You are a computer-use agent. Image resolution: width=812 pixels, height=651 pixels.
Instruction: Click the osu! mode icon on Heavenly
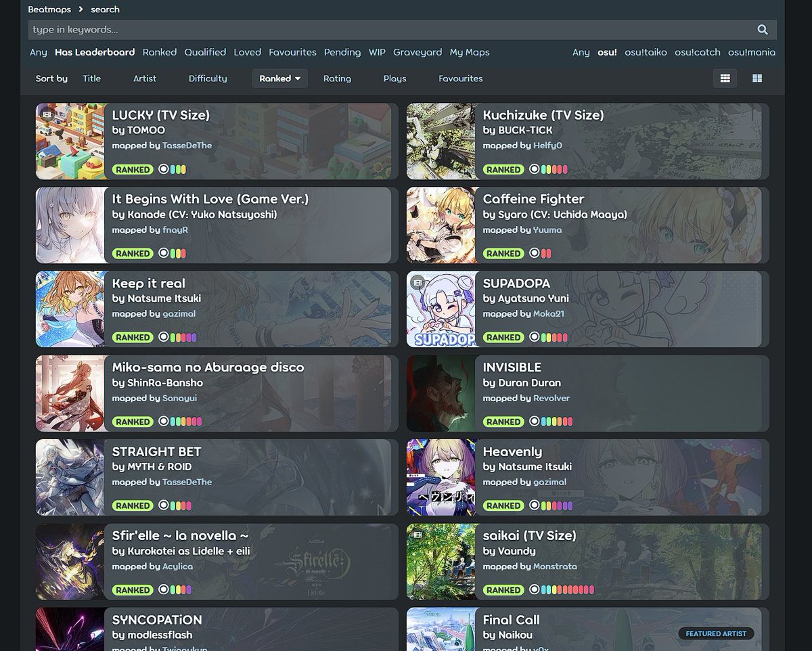coord(535,506)
